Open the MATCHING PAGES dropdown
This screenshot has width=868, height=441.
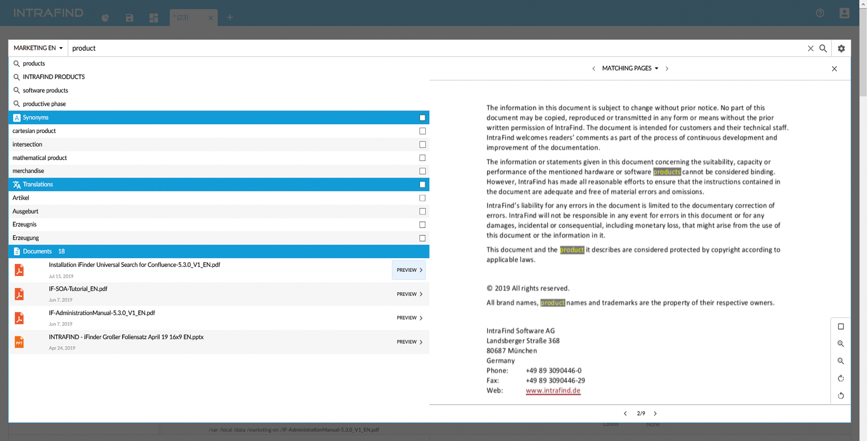click(657, 68)
